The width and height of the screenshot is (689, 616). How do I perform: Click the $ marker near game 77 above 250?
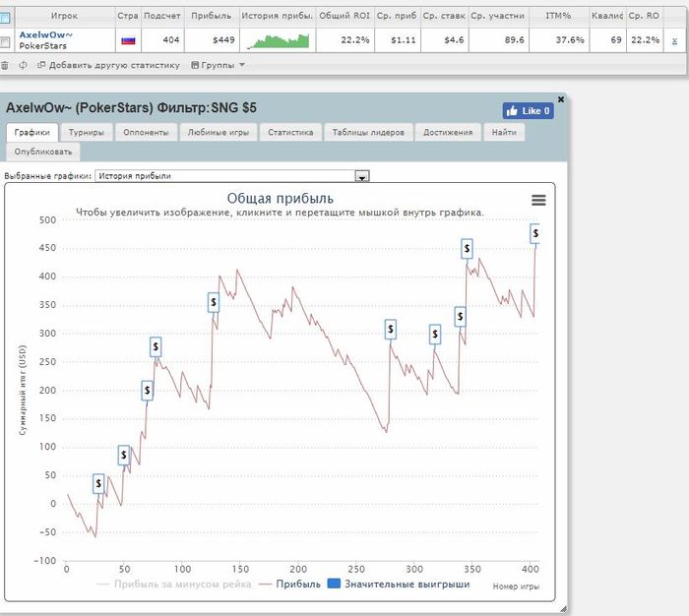coord(156,347)
